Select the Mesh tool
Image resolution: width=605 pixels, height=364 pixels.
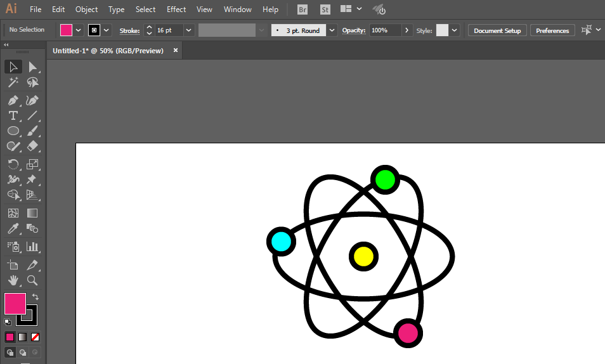pyautogui.click(x=13, y=213)
